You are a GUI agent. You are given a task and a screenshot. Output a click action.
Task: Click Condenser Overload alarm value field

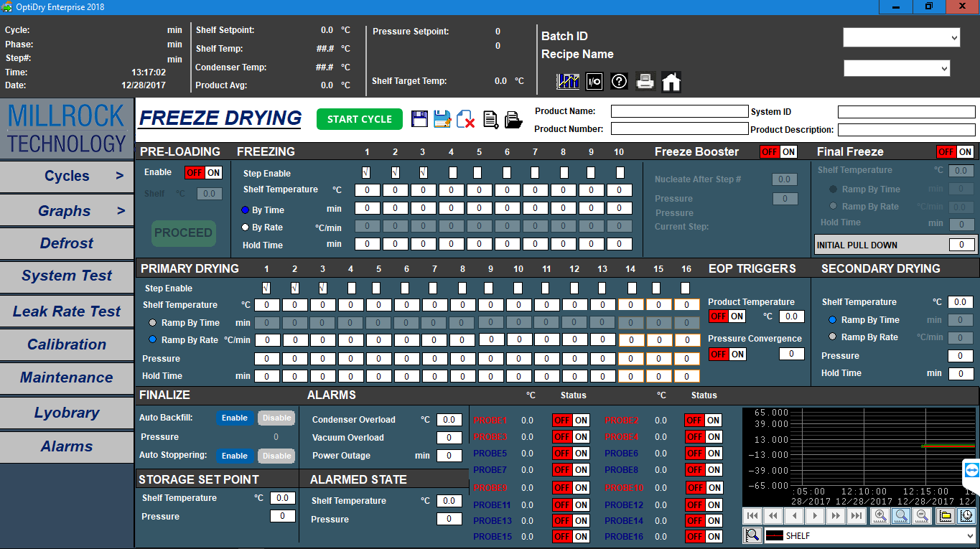(449, 420)
